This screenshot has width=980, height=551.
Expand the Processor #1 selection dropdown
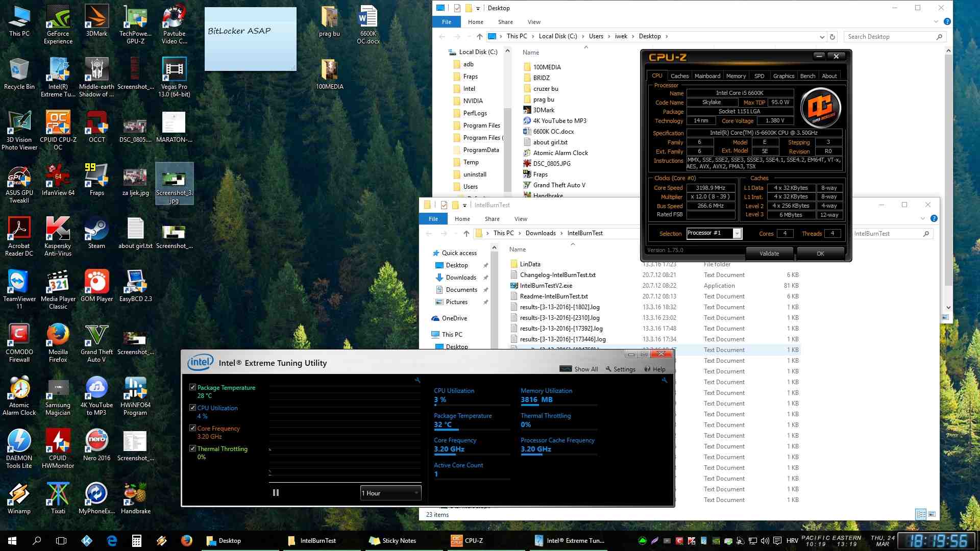[x=737, y=233]
